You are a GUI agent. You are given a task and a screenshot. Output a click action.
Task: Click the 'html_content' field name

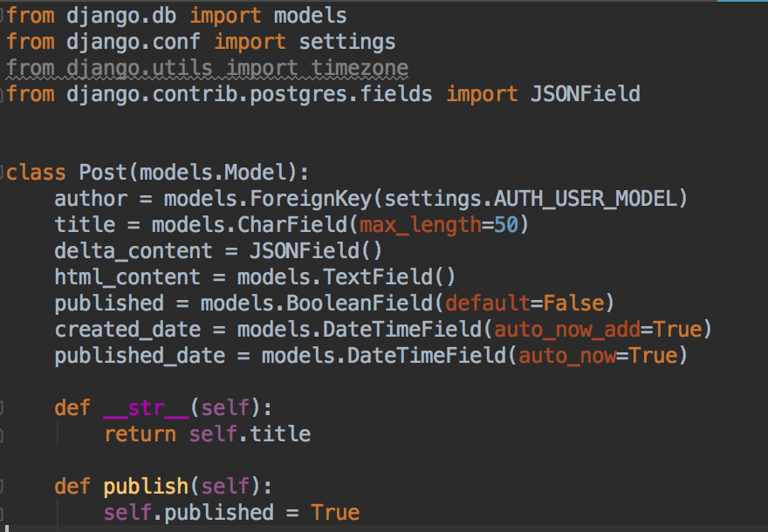pos(127,277)
